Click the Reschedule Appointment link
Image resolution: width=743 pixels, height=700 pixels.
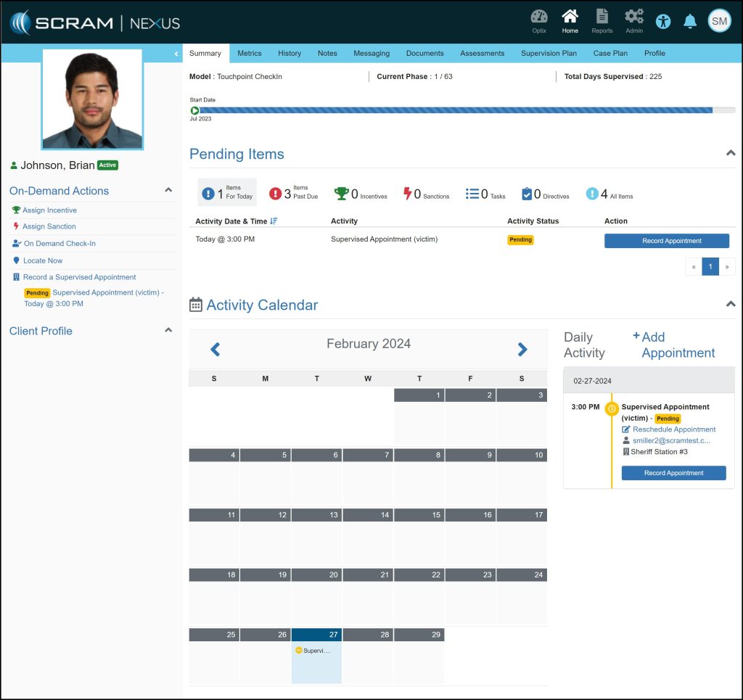[x=673, y=429]
